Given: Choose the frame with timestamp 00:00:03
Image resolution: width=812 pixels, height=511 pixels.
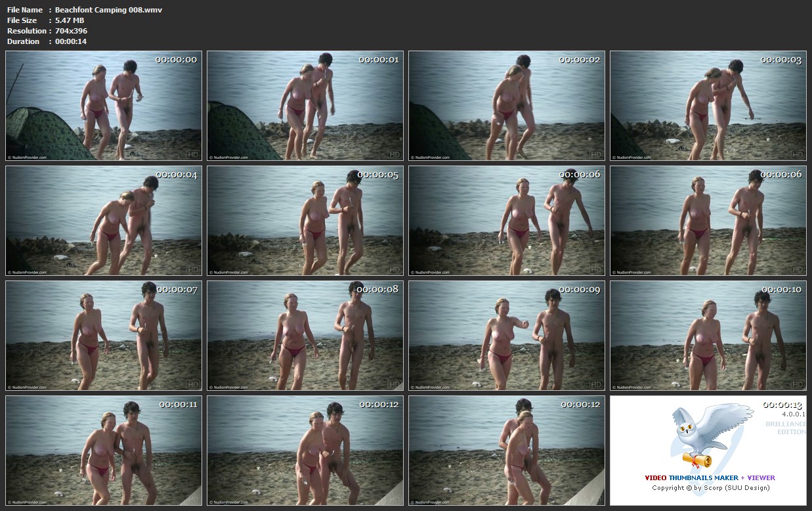Looking at the screenshot, I should click(708, 106).
